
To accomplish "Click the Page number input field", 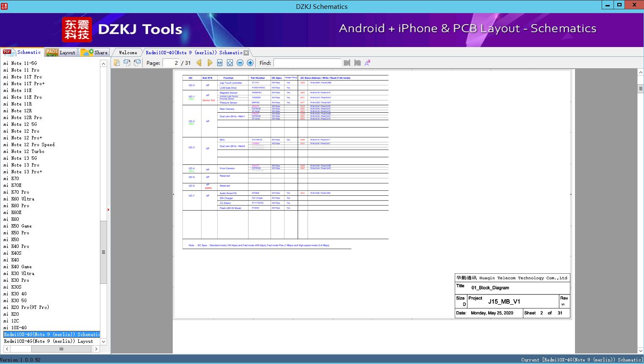I will pyautogui.click(x=171, y=63).
